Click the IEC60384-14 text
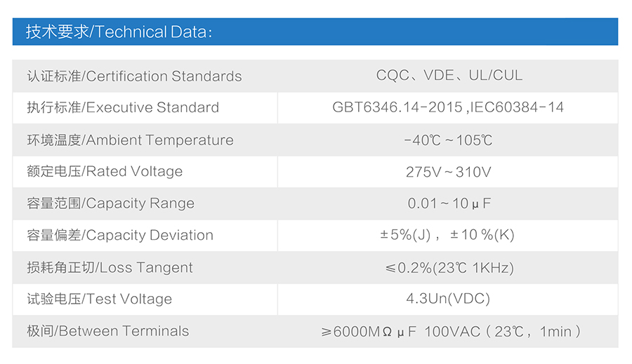This screenshot has width=632, height=364. tap(517, 107)
